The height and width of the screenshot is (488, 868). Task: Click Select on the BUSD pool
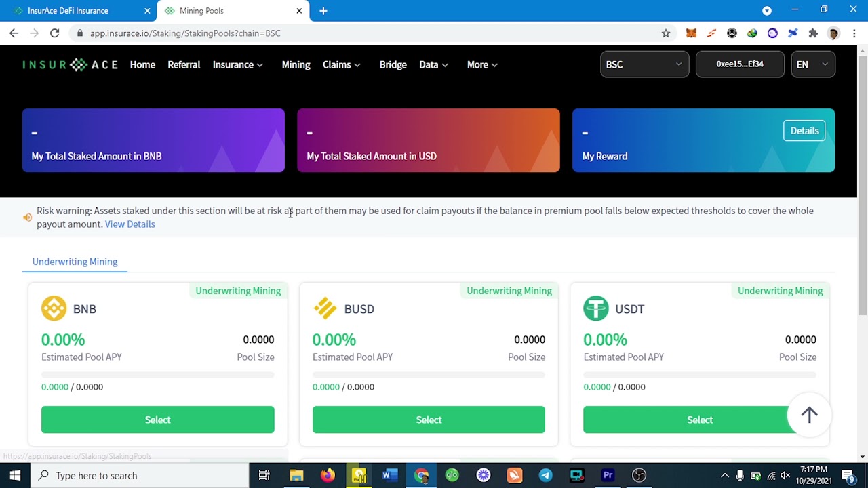[x=429, y=420]
